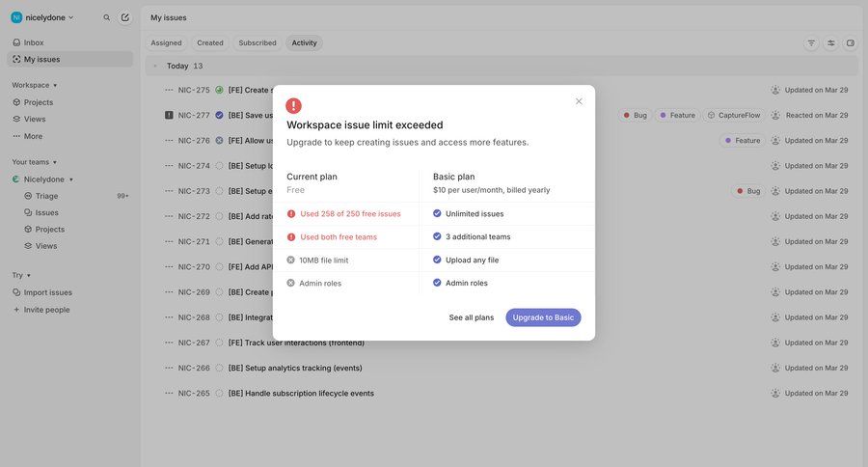The image size is (868, 467).
Task: Click the NIC-272 status circle
Action: [219, 216]
